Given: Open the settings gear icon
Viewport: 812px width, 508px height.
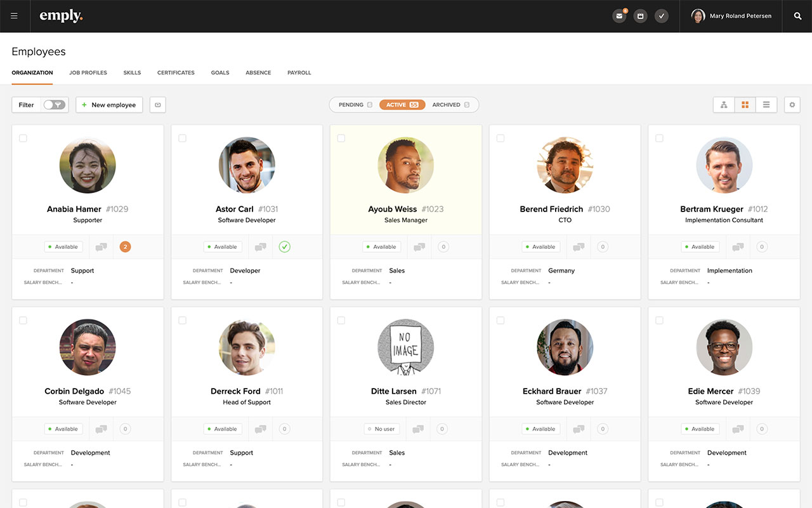Looking at the screenshot, I should (x=792, y=105).
